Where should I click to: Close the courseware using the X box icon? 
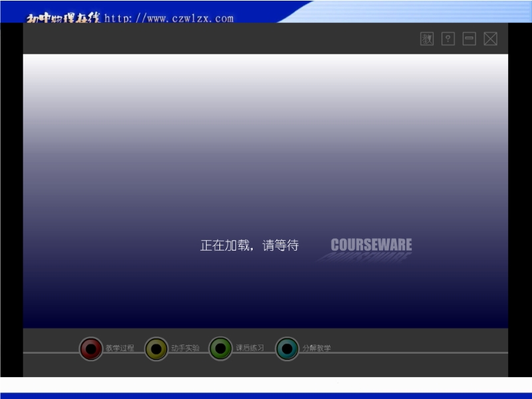point(490,39)
